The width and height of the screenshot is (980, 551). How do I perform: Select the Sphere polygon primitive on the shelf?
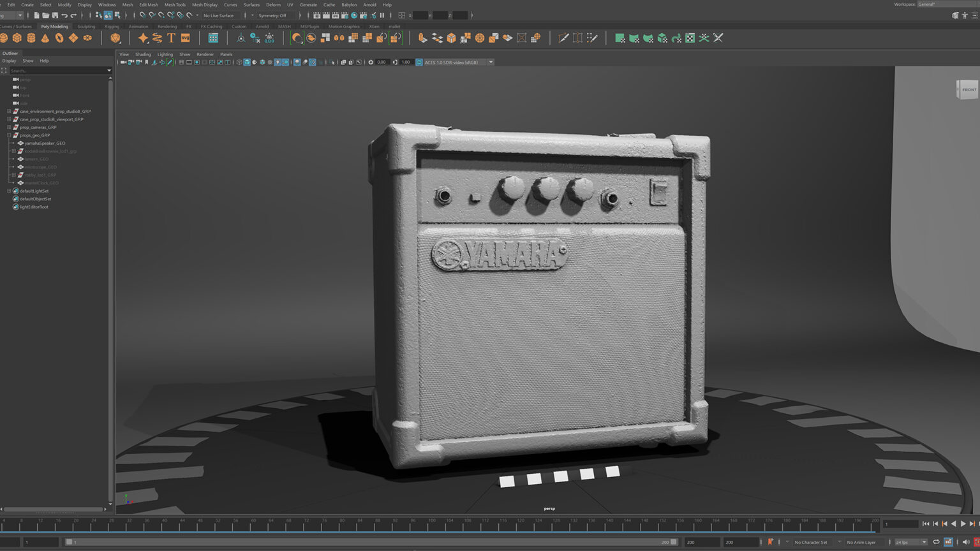point(4,38)
